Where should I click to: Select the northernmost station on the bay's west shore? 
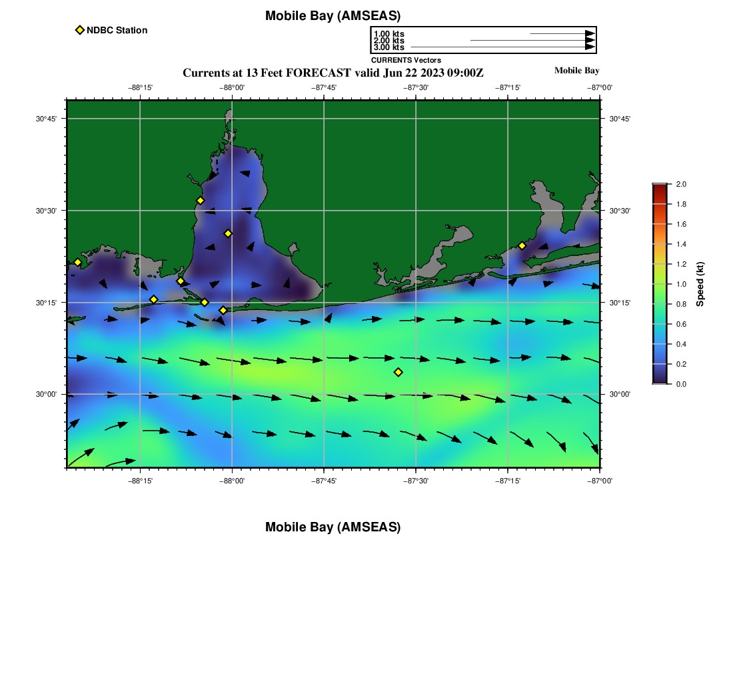(x=200, y=201)
